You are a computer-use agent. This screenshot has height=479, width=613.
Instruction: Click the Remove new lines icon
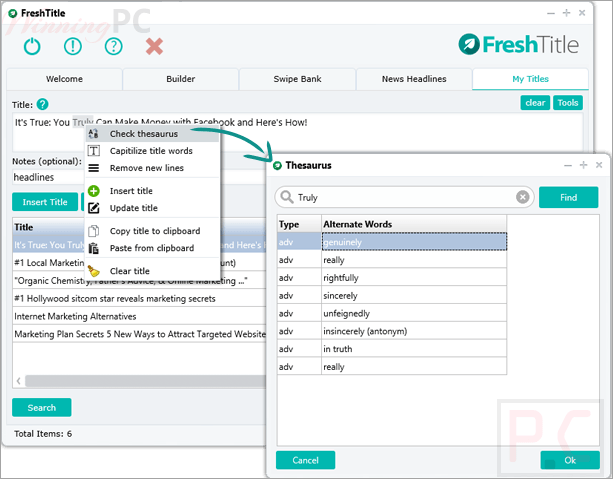point(93,168)
